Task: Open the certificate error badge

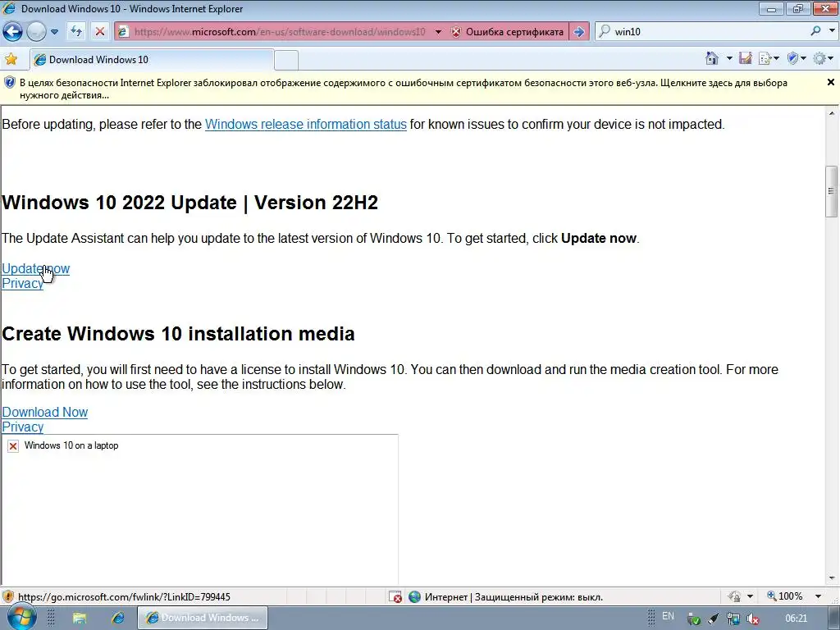Action: 507,32
